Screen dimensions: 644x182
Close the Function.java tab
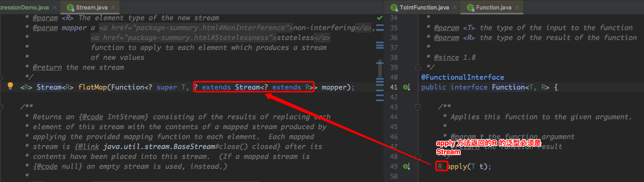[x=518, y=7]
